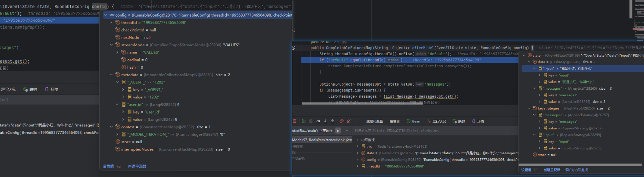Click the keyStrategies field icon

point(535,108)
